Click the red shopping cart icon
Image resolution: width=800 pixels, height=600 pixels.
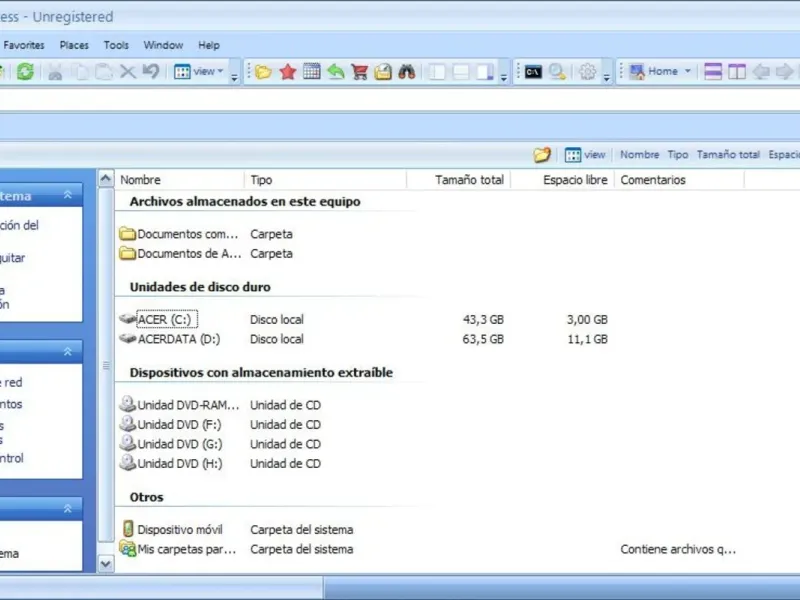pyautogui.click(x=359, y=72)
